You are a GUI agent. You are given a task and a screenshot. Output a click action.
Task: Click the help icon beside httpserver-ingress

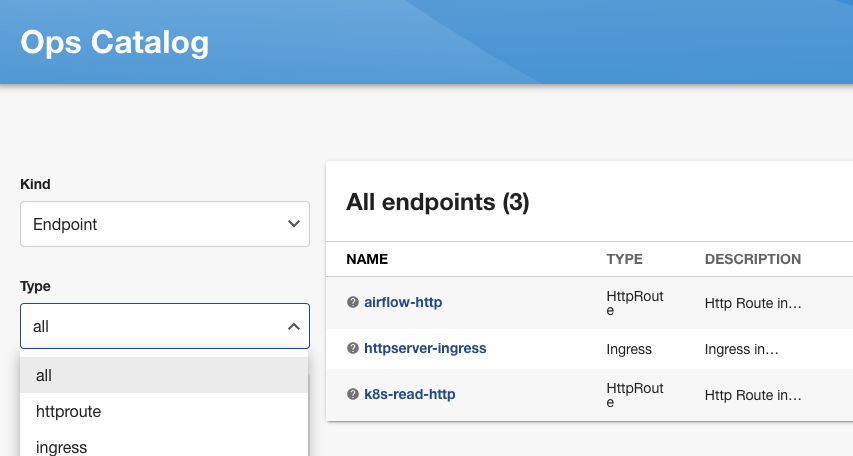[353, 348]
